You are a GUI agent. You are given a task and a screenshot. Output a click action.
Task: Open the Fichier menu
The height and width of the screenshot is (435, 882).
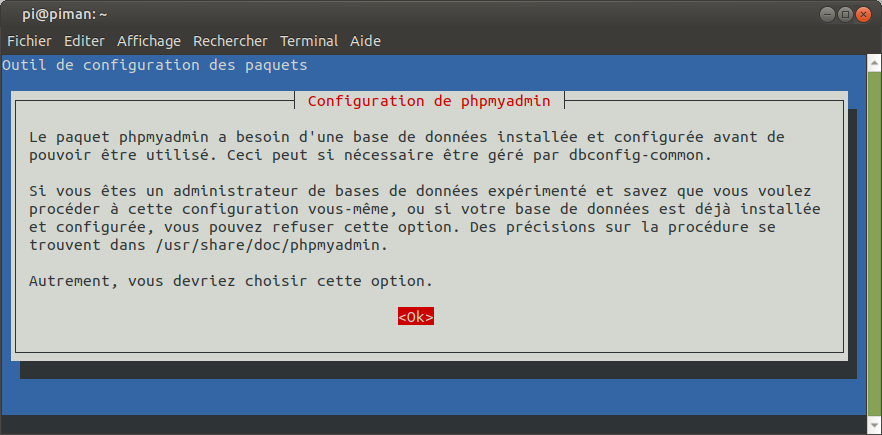pos(29,41)
